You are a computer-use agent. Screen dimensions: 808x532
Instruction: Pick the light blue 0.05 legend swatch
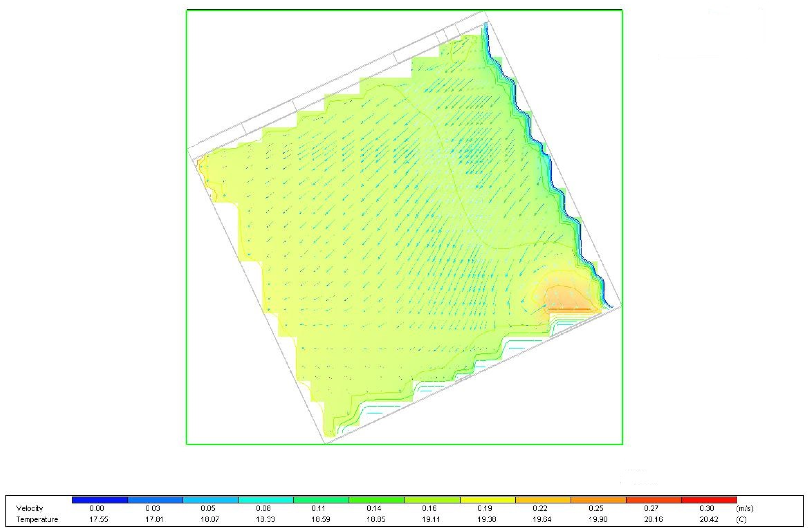point(210,500)
